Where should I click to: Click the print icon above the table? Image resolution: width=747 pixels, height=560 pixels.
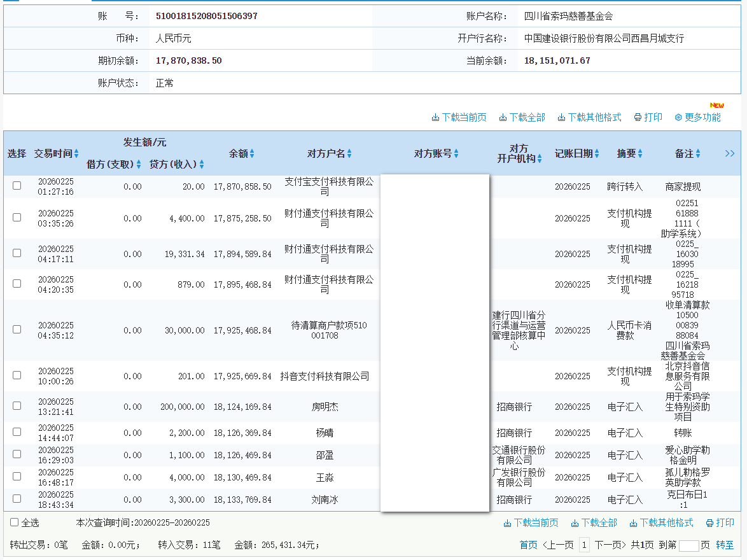click(649, 117)
